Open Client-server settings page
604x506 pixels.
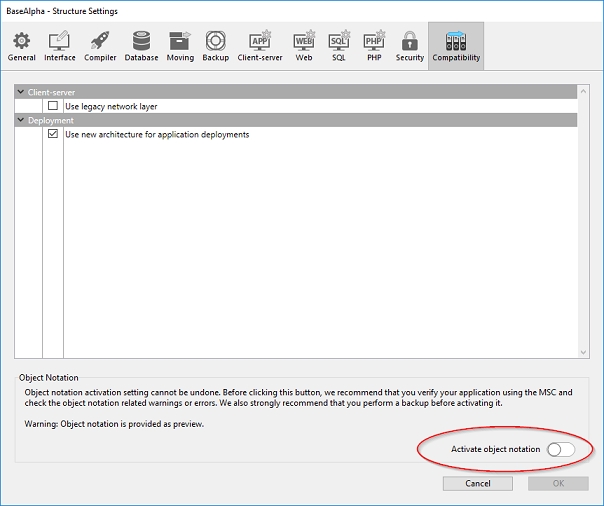click(259, 45)
